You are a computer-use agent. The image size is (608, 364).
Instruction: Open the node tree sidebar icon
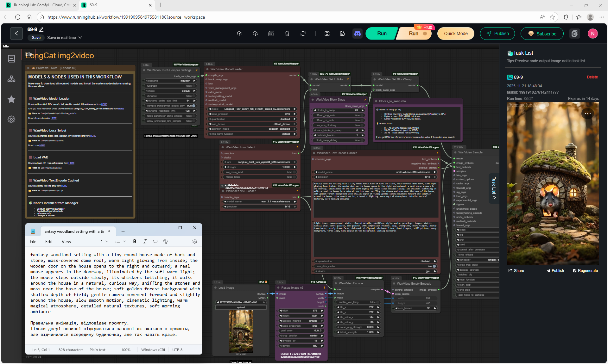11,79
